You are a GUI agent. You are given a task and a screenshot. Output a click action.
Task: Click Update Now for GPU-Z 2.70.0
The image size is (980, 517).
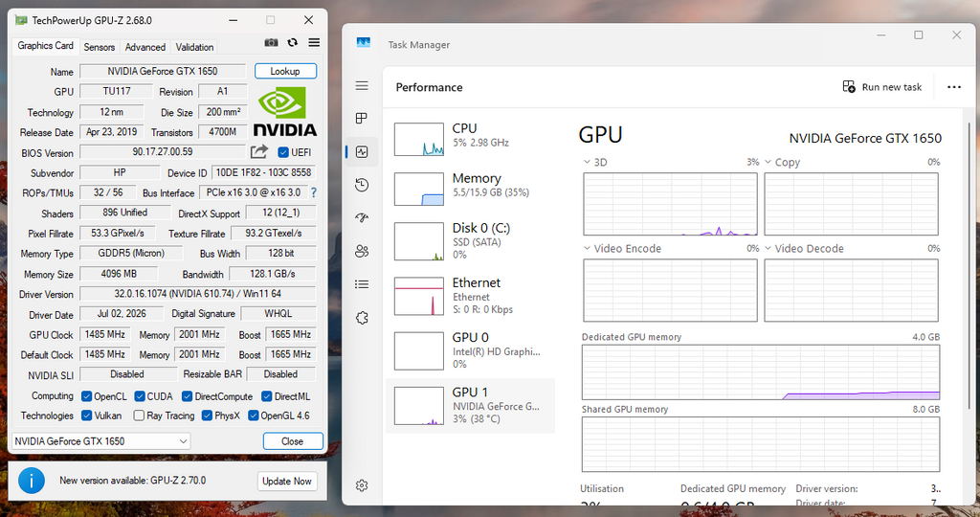(x=286, y=481)
